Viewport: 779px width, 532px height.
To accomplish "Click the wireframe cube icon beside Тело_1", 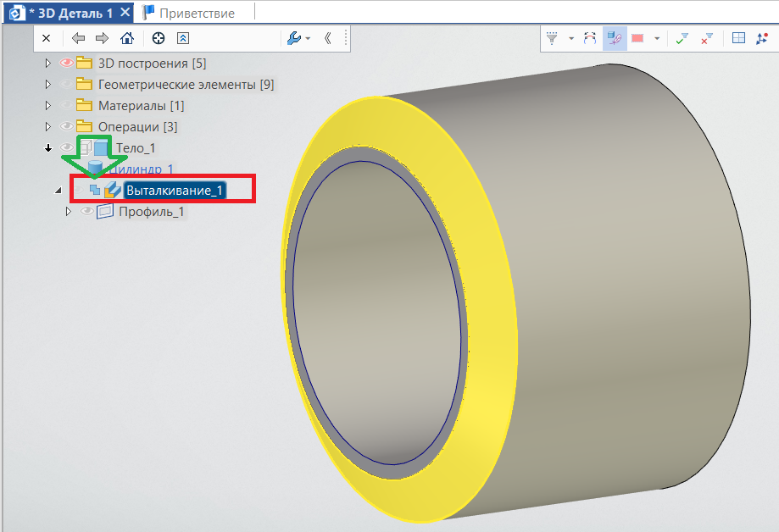I will coord(86,148).
